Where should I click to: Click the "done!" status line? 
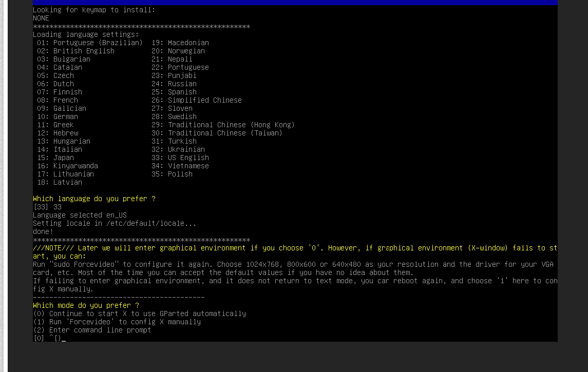click(43, 231)
